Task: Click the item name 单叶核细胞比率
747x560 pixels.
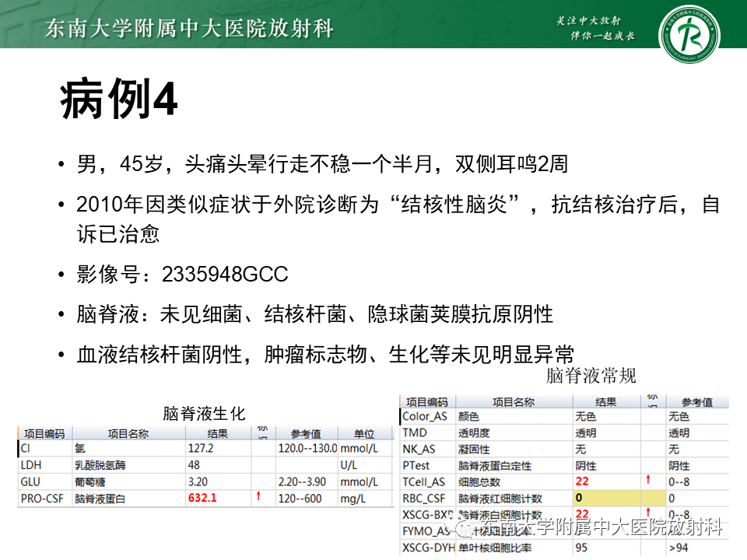Action: [495, 548]
